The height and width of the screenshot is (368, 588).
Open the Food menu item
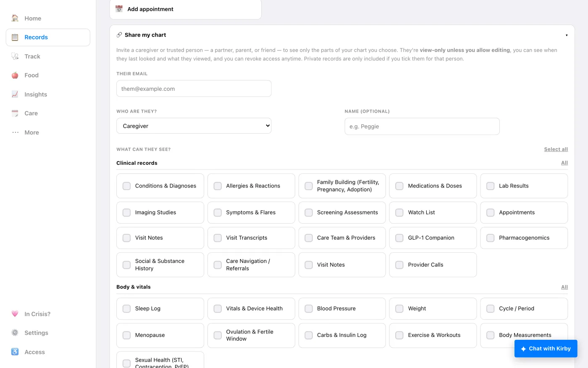(x=48, y=75)
